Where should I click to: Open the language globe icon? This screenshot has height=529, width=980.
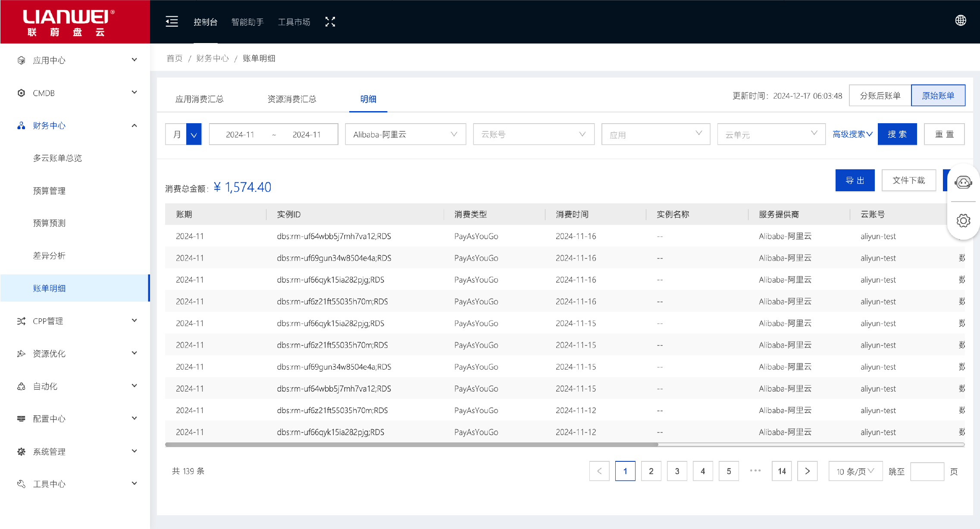[961, 20]
